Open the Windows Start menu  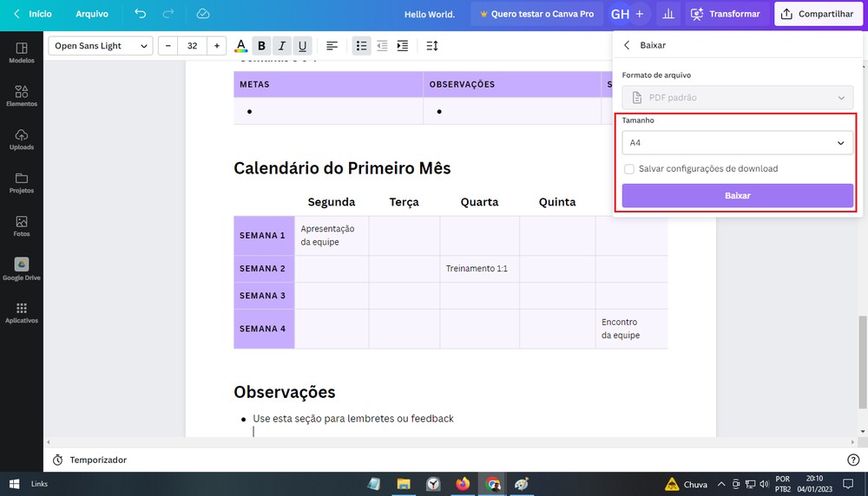15,485
